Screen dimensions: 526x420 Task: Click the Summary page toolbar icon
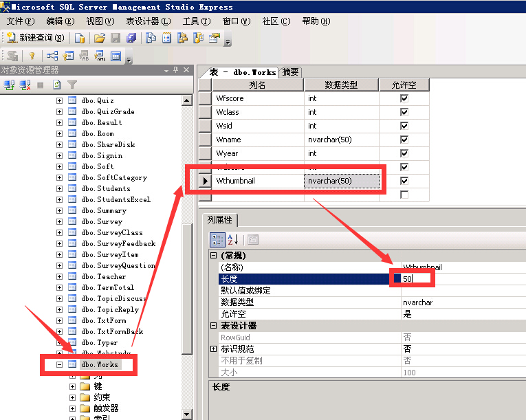pyautogui.click(x=166, y=38)
